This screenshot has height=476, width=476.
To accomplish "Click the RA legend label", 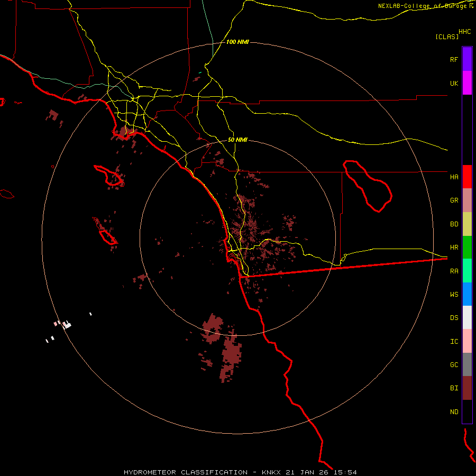I will (454, 271).
